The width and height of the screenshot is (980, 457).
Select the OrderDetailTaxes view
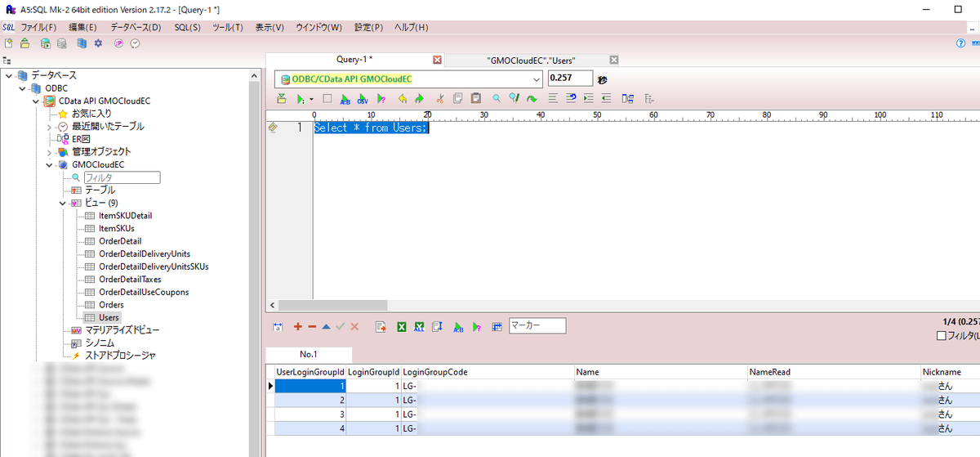pos(130,280)
